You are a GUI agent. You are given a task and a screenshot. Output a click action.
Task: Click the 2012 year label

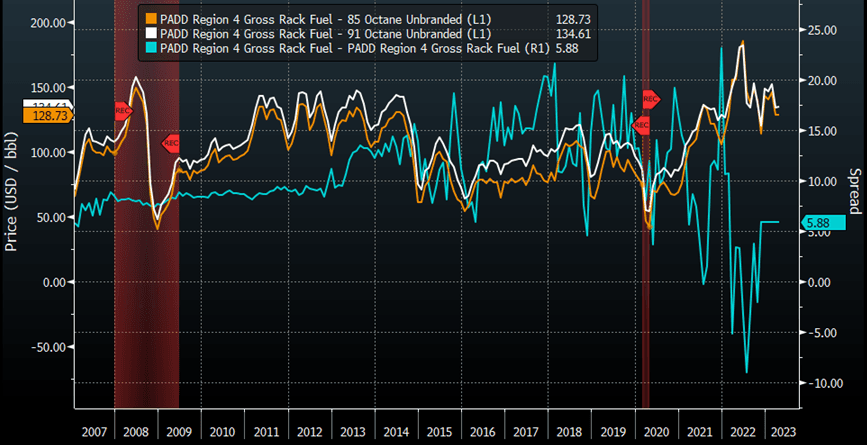click(309, 431)
